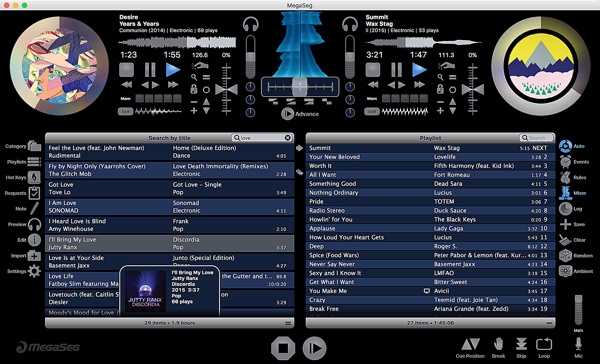Open the Category browser folder icon
Screen dimensions: 600x364
(x=34, y=146)
